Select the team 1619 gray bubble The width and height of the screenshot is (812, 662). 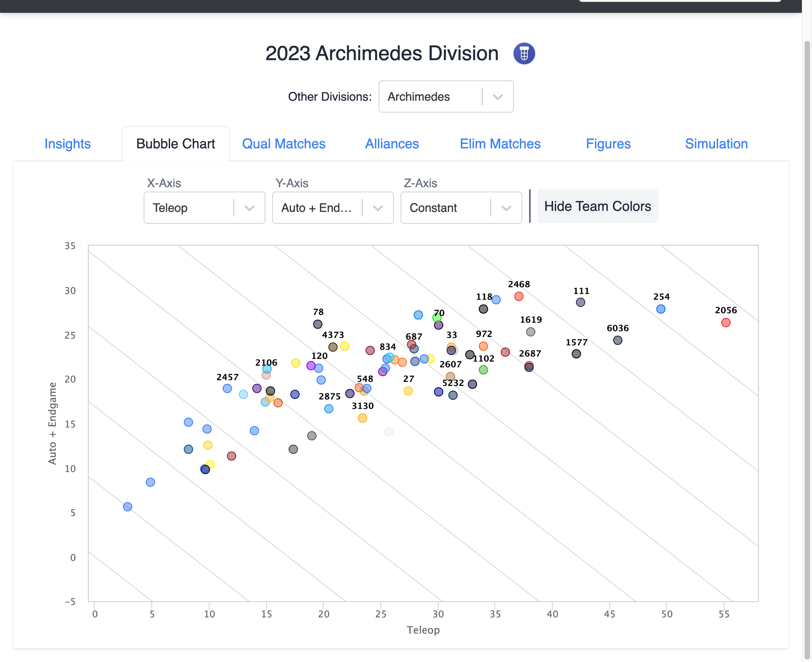coord(530,332)
